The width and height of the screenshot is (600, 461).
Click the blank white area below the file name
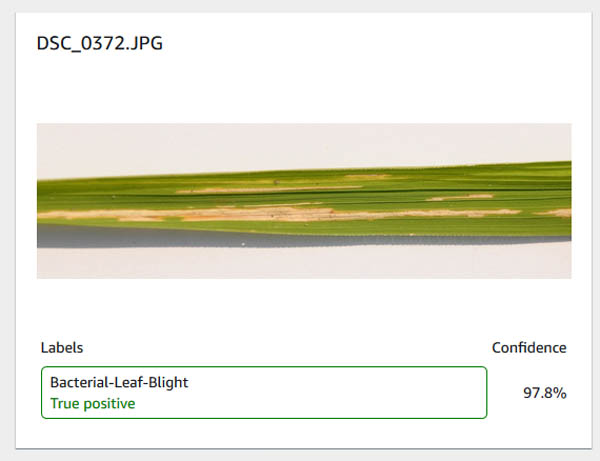point(304,88)
